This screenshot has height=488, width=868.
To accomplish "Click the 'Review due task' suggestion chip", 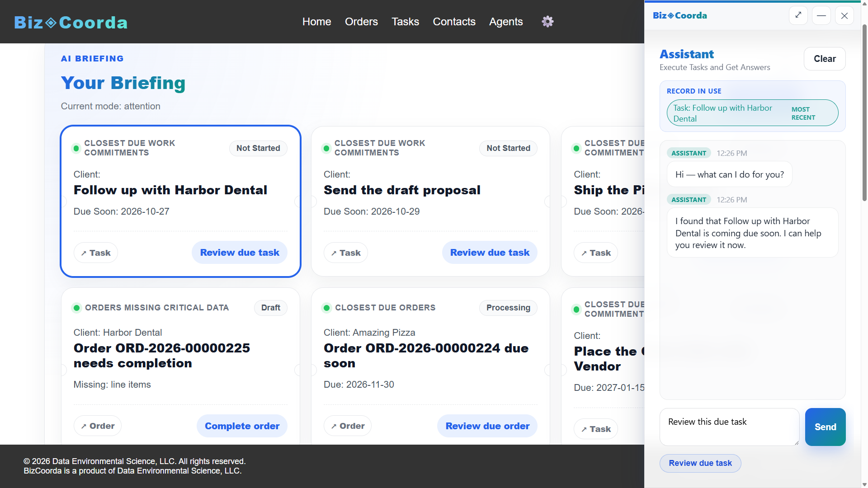I will click(x=700, y=463).
